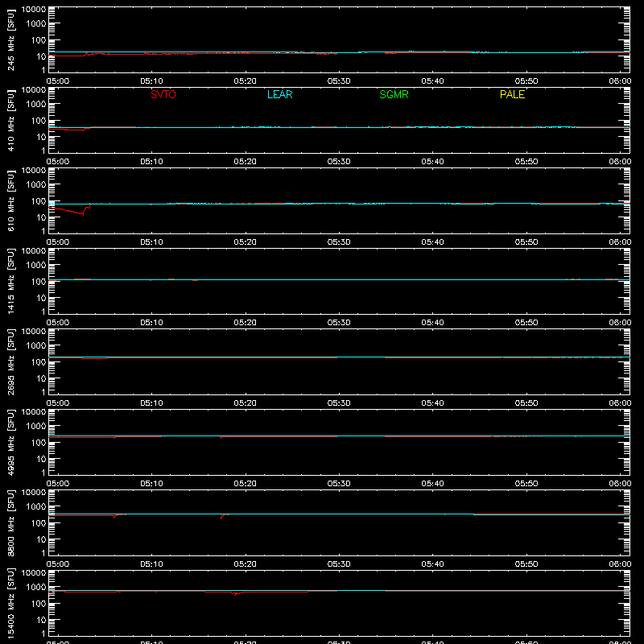Click 06:00 time label under 245 MHz plot

tap(620, 81)
